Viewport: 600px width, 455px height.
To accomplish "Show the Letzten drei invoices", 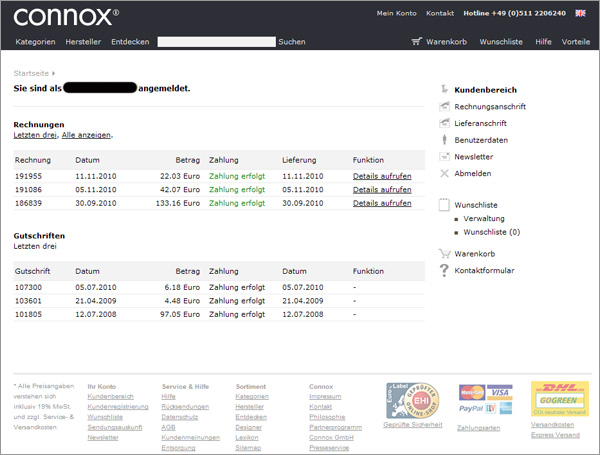I will tap(35, 135).
